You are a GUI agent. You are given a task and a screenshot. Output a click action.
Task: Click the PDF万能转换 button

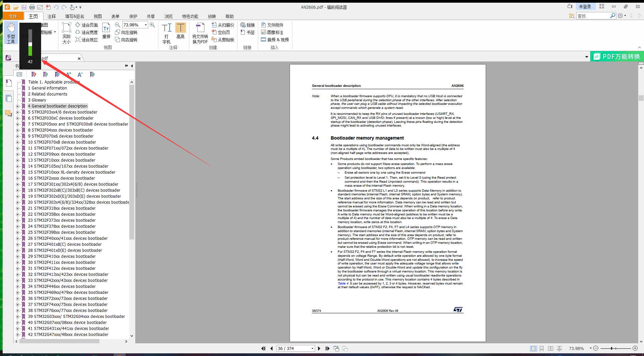click(x=617, y=57)
